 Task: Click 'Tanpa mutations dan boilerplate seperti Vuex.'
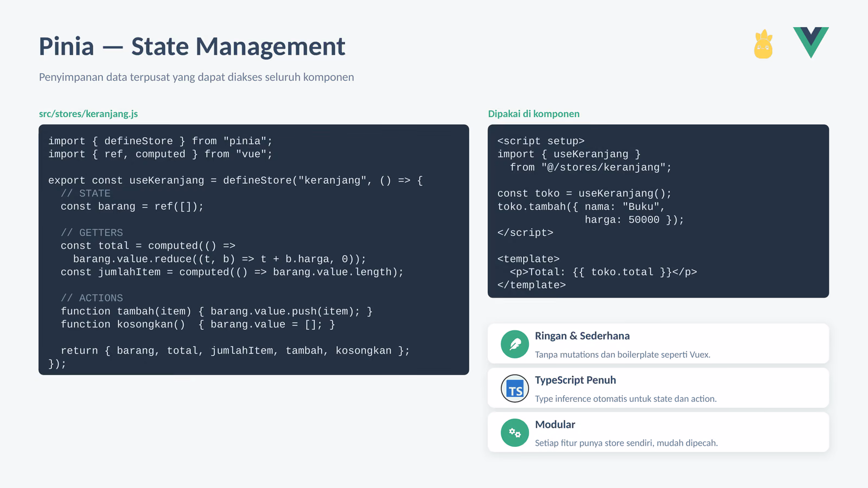(623, 355)
